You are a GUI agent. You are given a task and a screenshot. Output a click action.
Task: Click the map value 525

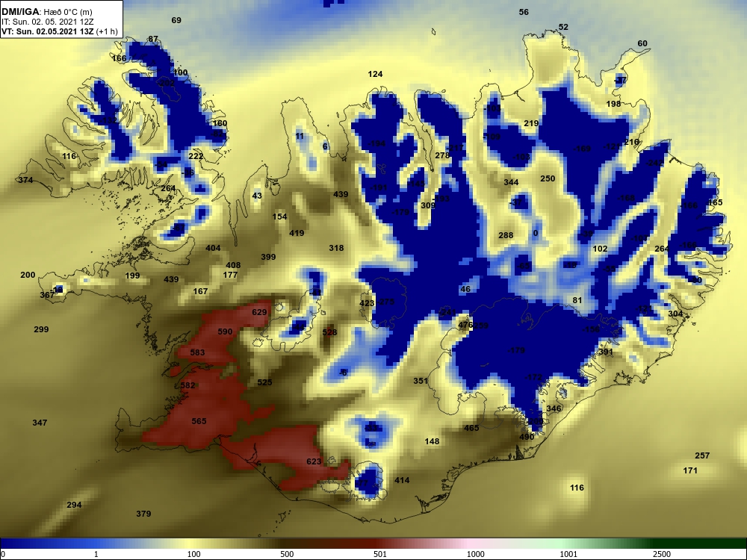coord(264,382)
